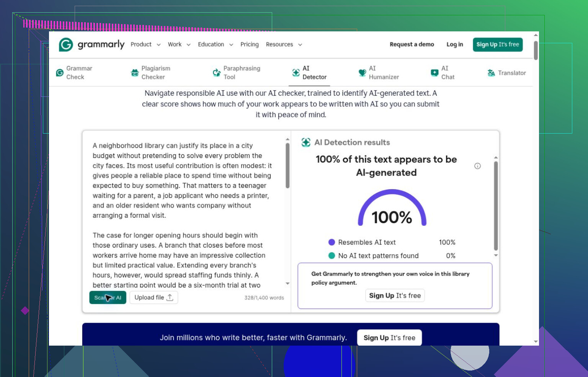Open the Education menu label
588x377 pixels.
[211, 44]
